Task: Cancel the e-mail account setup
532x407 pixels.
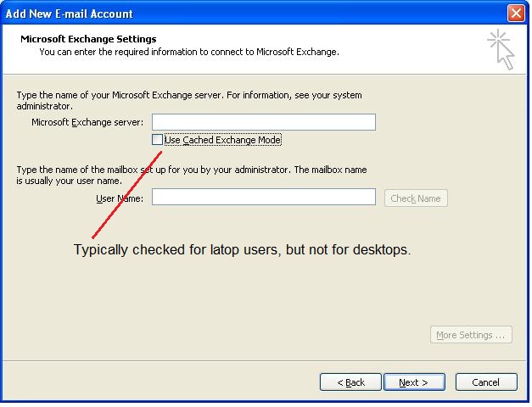Action: coord(486,382)
